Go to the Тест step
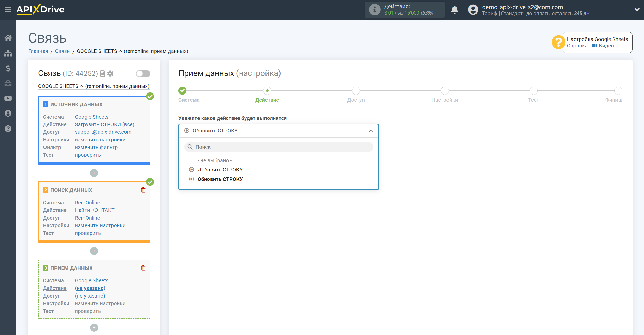The height and width of the screenshot is (335, 644). (534, 91)
